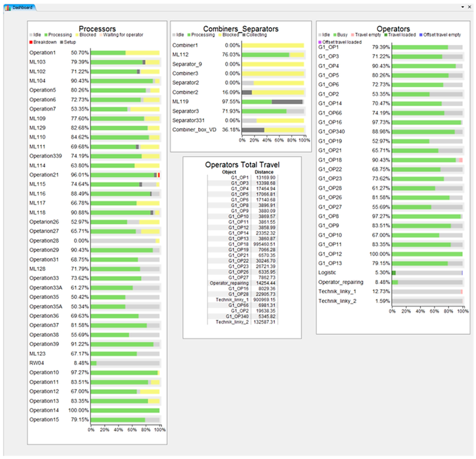The height and width of the screenshot is (459, 476).
Task: Select the Technik_linky_1 row in travel table
Action: click(x=243, y=300)
